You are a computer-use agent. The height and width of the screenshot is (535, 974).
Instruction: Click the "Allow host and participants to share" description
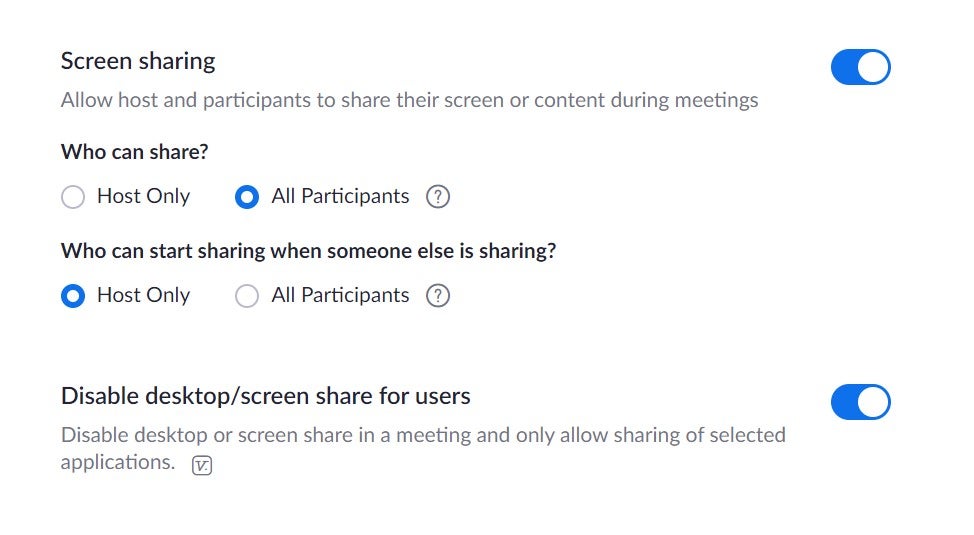(x=409, y=100)
